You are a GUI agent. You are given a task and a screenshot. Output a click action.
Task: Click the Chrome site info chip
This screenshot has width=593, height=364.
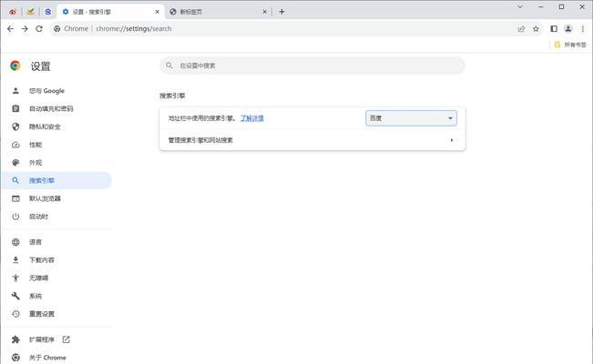pos(71,29)
